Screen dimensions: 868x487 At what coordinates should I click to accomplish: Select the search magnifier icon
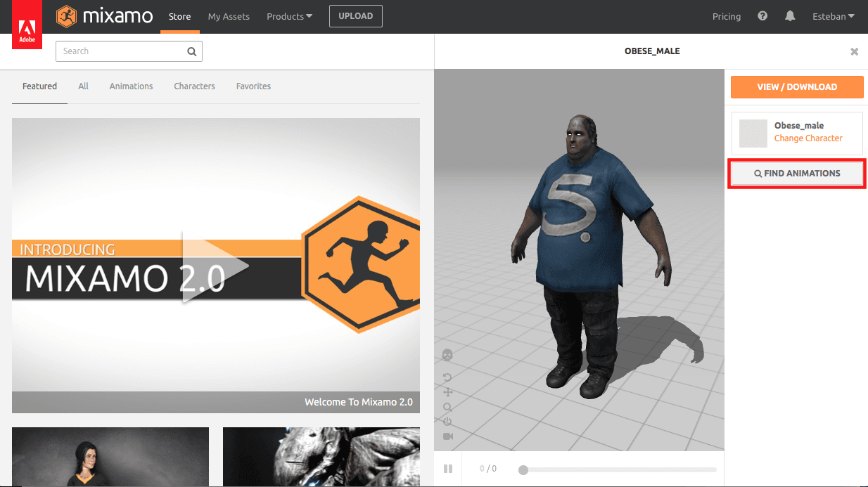pyautogui.click(x=191, y=51)
